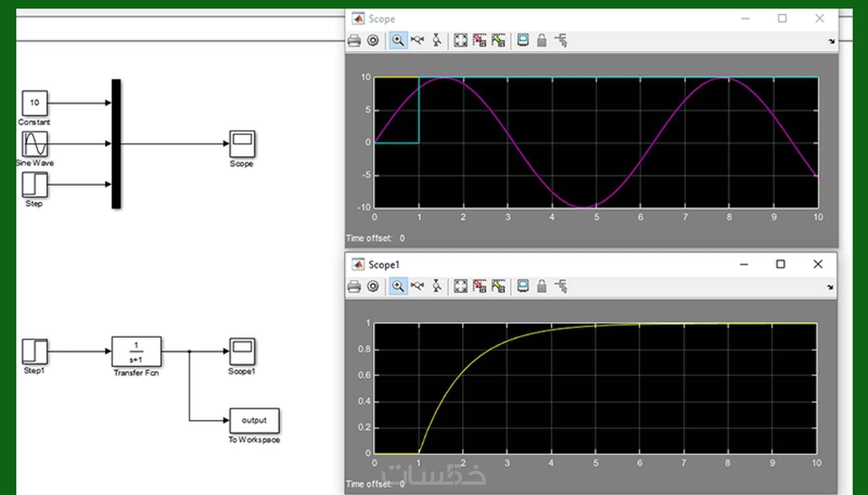Open signal selector in Scope window
This screenshot has height=495, width=868.
click(x=561, y=40)
